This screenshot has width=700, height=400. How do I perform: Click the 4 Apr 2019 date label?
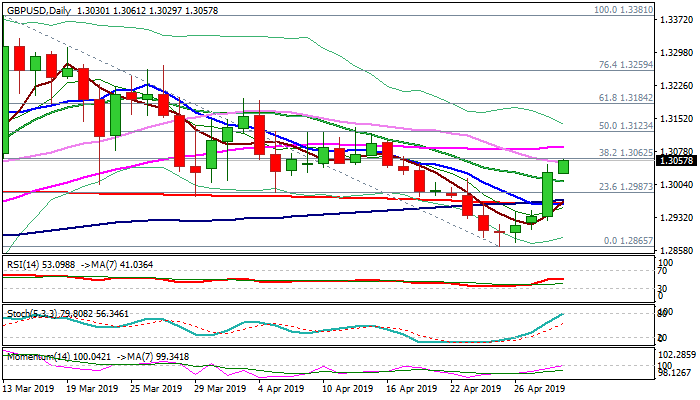coord(282,388)
